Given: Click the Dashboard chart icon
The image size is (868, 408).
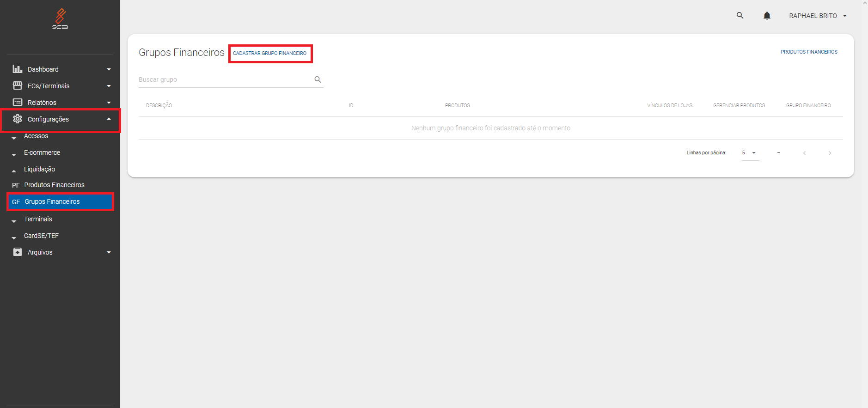Looking at the screenshot, I should point(18,69).
